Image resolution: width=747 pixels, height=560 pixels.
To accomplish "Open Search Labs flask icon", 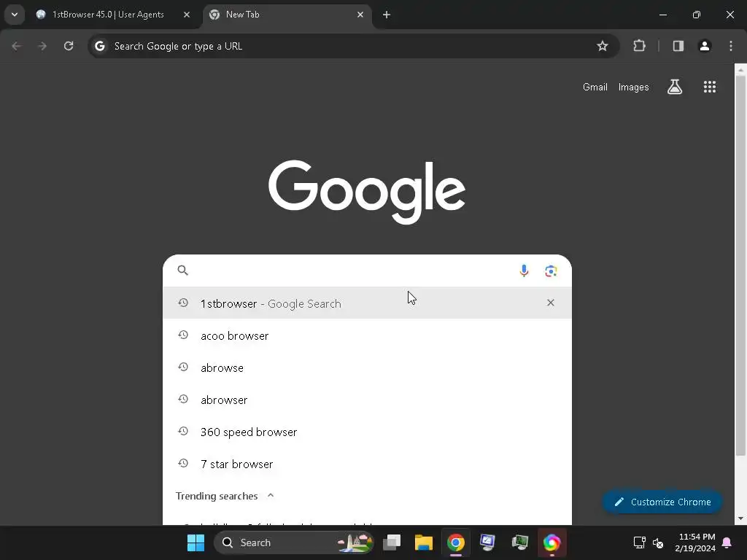I will pyautogui.click(x=675, y=87).
